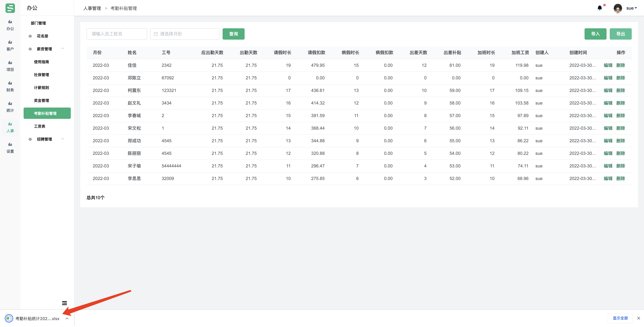
Task: Open 部门管理 menu item
Action: click(38, 23)
